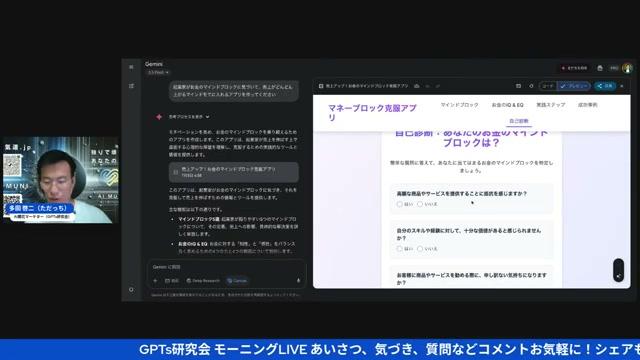Open the 売上アップ canvas file chip

pyautogui.click(x=233, y=172)
